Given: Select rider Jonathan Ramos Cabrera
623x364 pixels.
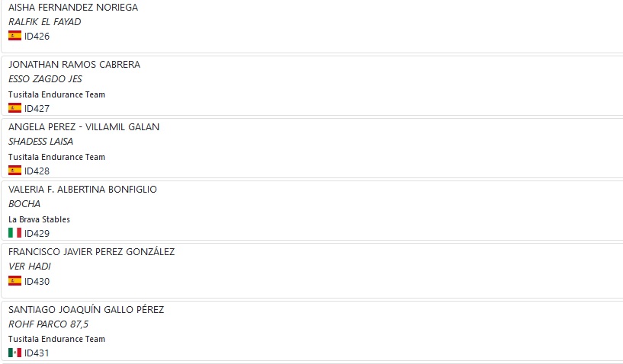Looking at the screenshot, I should 74,64.
